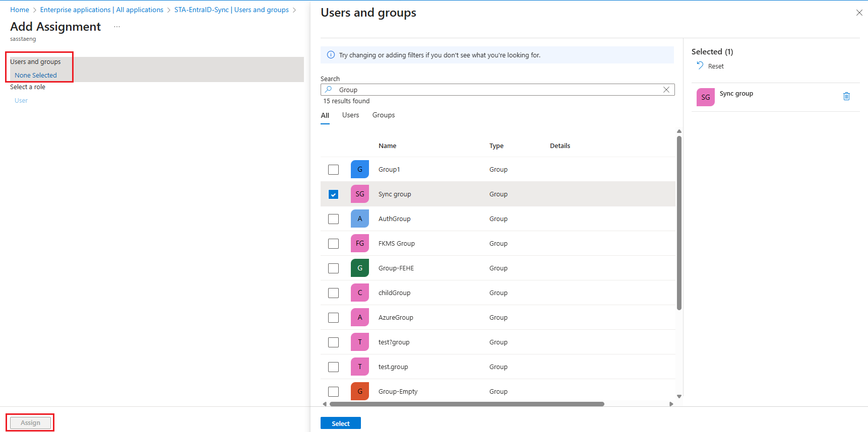Uncheck the Sync group checkbox
Viewport: 868px width, 432px height.
coord(333,194)
